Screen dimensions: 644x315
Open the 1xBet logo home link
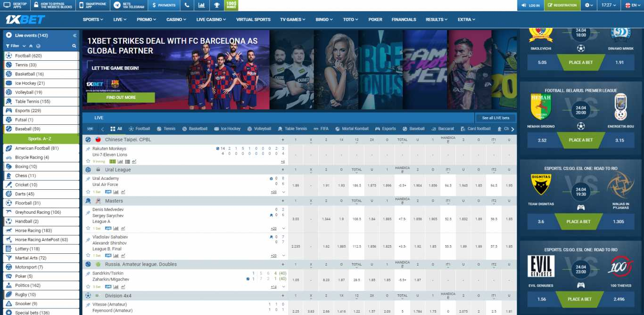click(x=25, y=19)
